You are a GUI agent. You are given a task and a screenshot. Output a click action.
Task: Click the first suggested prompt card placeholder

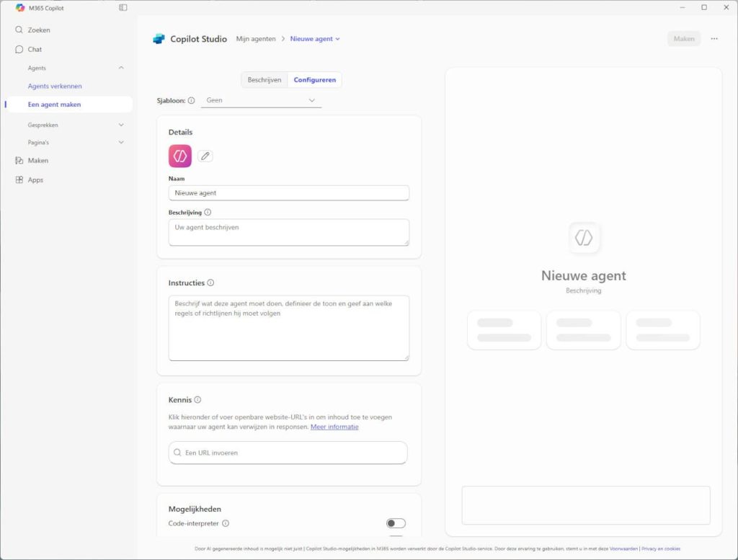tap(504, 330)
